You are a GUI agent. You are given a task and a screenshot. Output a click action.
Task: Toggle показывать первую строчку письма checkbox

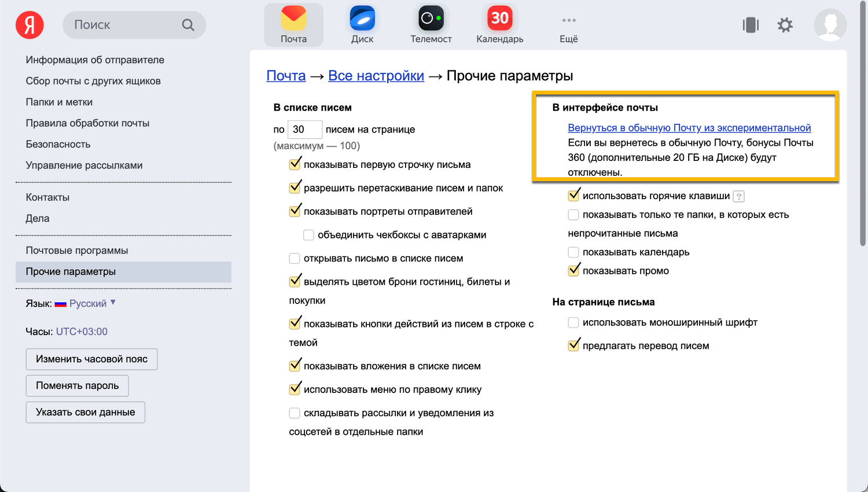point(295,164)
